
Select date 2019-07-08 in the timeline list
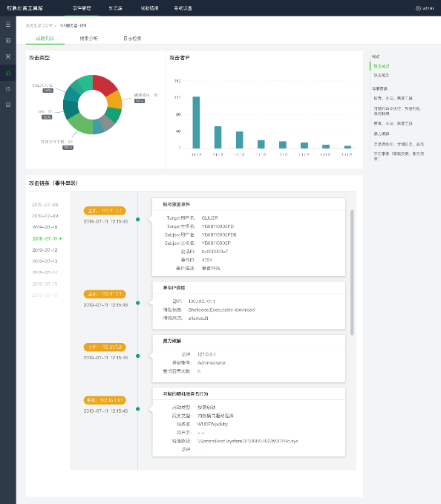tap(45, 204)
